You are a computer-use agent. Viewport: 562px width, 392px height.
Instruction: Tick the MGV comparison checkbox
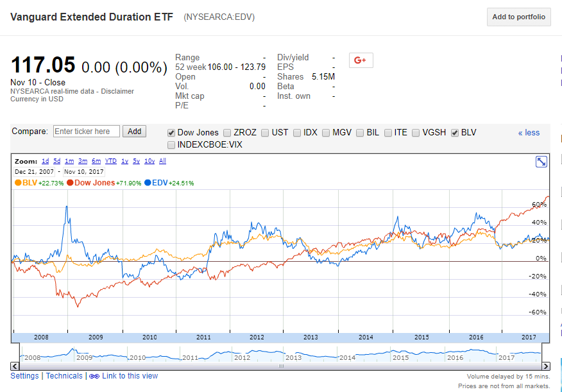coord(326,133)
